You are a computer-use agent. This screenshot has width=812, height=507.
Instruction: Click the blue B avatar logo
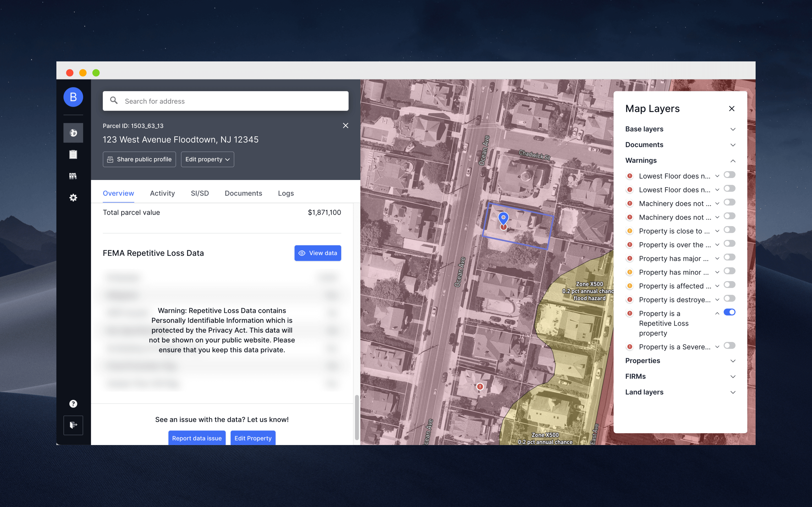[73, 97]
